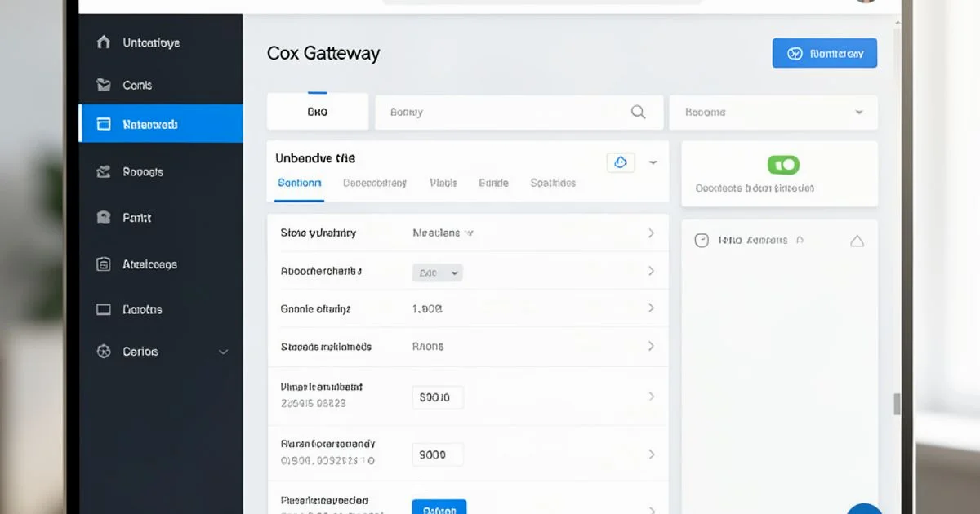980x514 pixels.
Task: Click the monitor icon in the sidebar
Action: click(x=103, y=309)
